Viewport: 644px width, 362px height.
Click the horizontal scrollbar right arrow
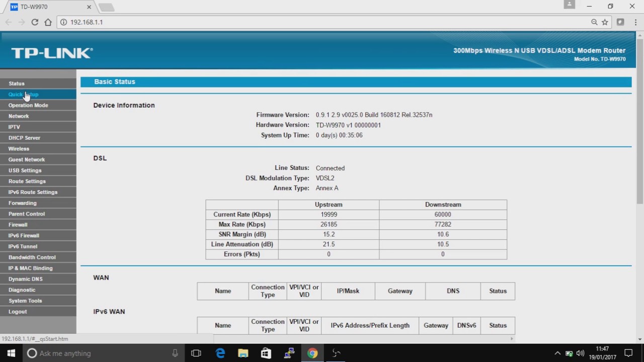click(x=512, y=339)
